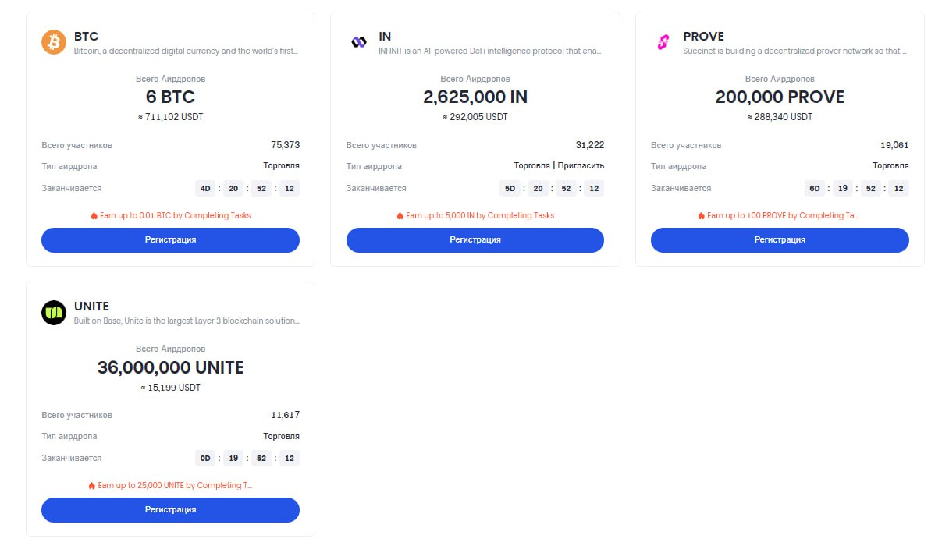Click the flame icon in PROVE card
Image resolution: width=942 pixels, height=560 pixels.
(x=702, y=215)
